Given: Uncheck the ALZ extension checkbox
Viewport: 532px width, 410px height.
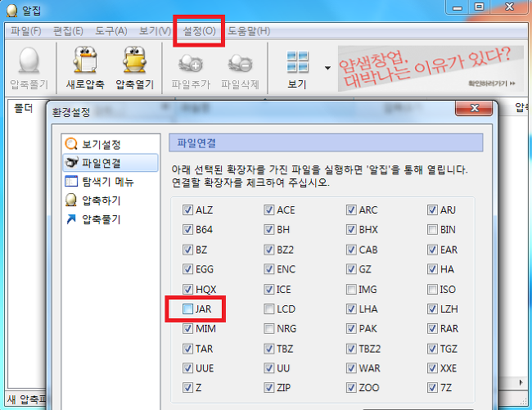Looking at the screenshot, I should (x=187, y=210).
